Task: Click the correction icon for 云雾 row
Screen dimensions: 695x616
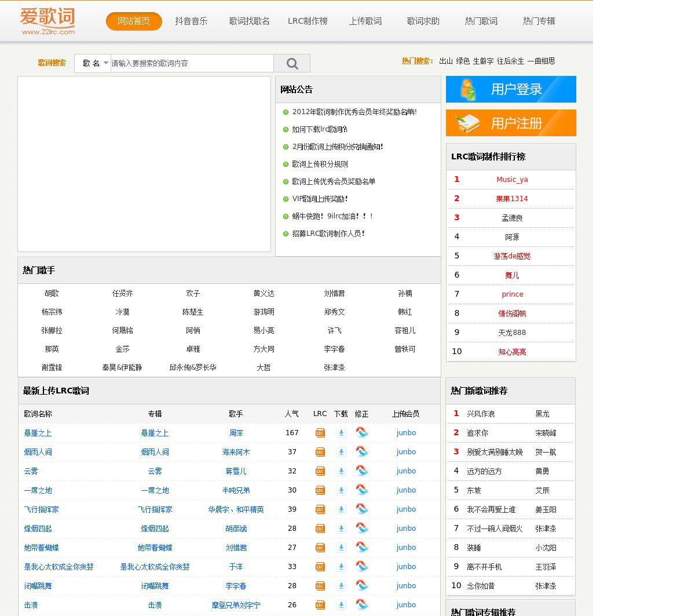Action: coord(362,471)
